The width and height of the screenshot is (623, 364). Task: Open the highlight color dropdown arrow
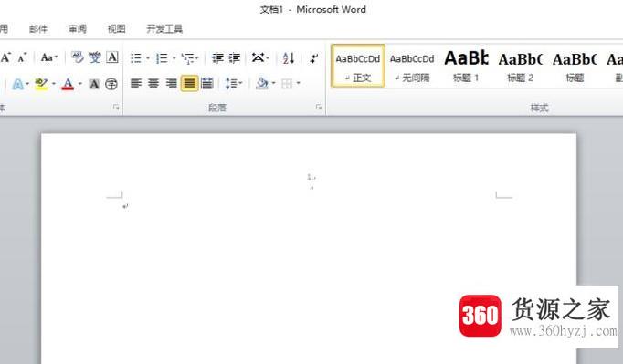[x=54, y=84]
